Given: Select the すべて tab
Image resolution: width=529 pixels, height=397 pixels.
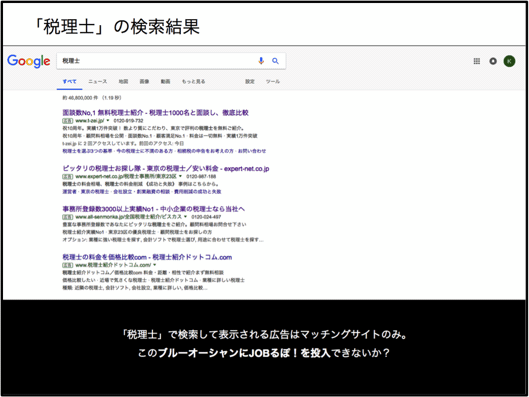Looking at the screenshot, I should coord(69,82).
